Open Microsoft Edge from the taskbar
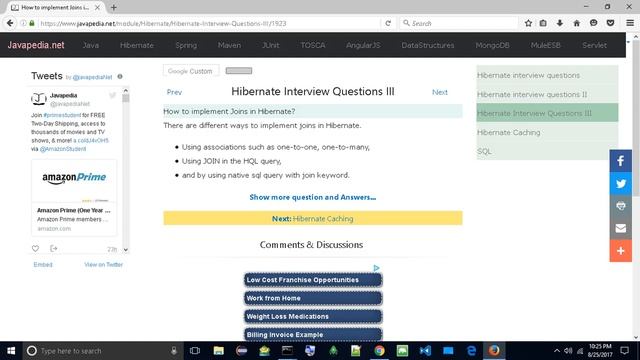Viewport: 640px width, 360px height. [x=471, y=351]
